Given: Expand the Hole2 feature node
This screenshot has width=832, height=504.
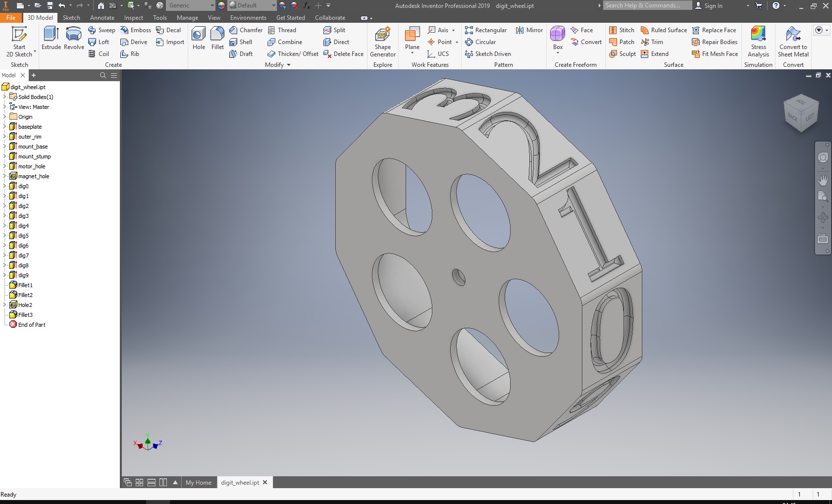Looking at the screenshot, I should click(4, 305).
